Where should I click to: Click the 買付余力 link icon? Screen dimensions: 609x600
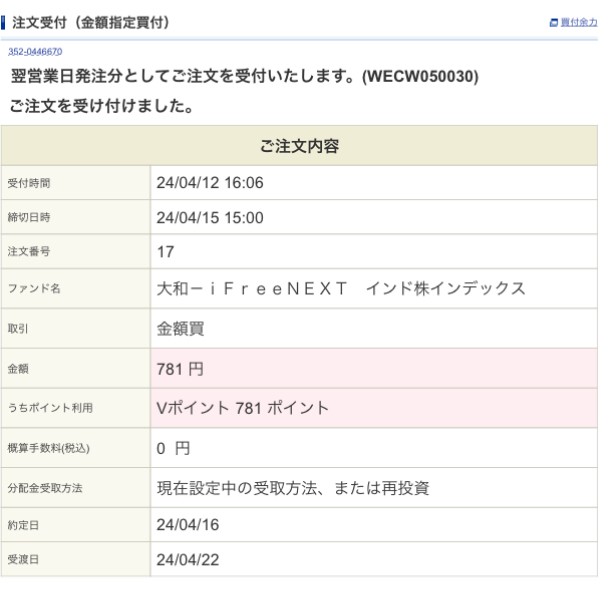pos(554,22)
